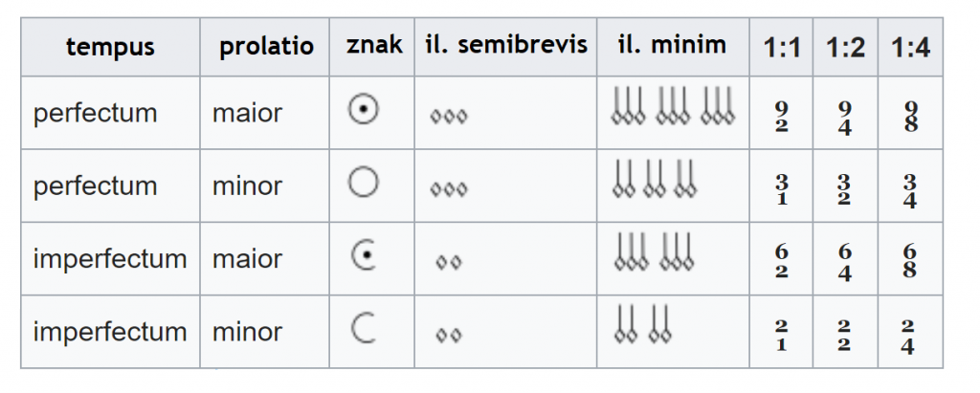Click "minor" in the last table row
The height and width of the screenshot is (393, 980).
[247, 332]
